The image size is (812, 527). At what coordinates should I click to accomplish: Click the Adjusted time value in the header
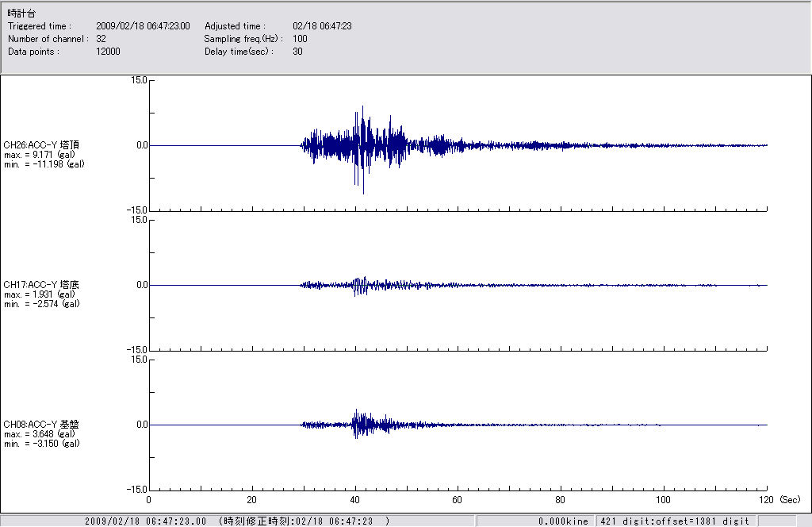(x=322, y=26)
